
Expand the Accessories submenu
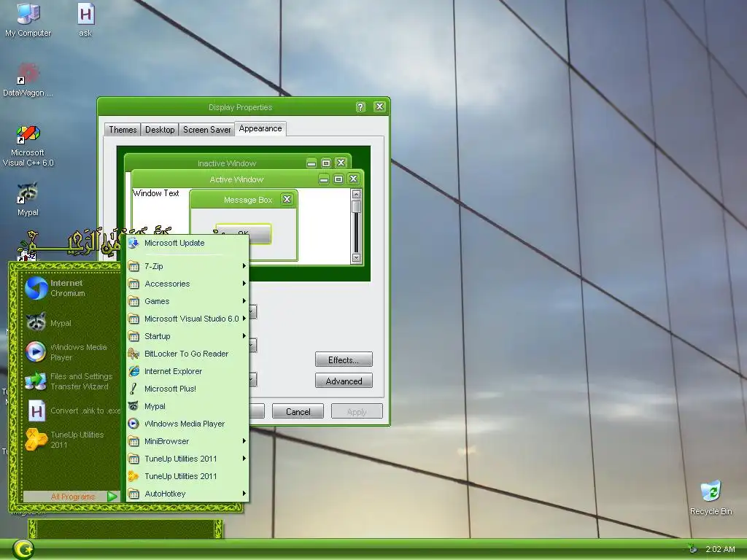tap(187, 284)
